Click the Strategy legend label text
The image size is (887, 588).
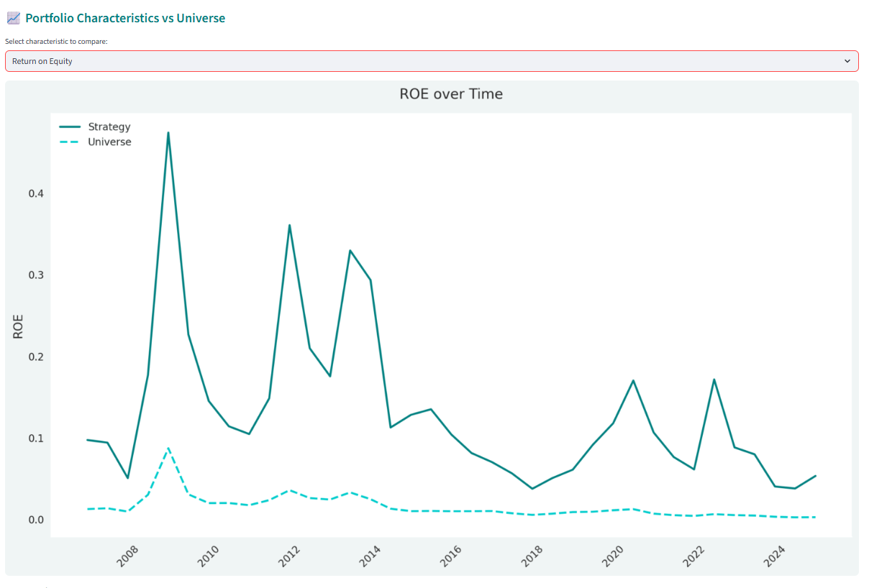point(109,127)
